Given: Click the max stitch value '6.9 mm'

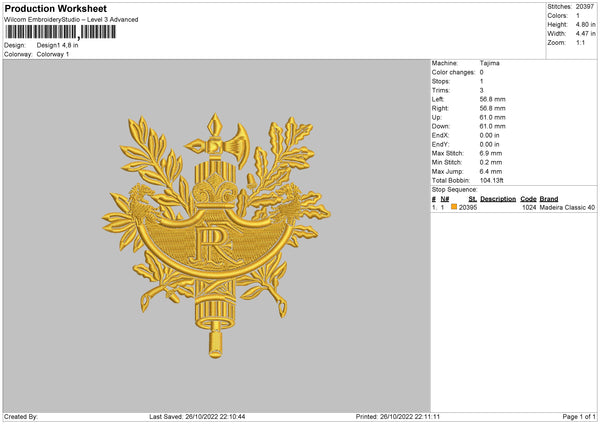Looking at the screenshot, I should 491,153.
